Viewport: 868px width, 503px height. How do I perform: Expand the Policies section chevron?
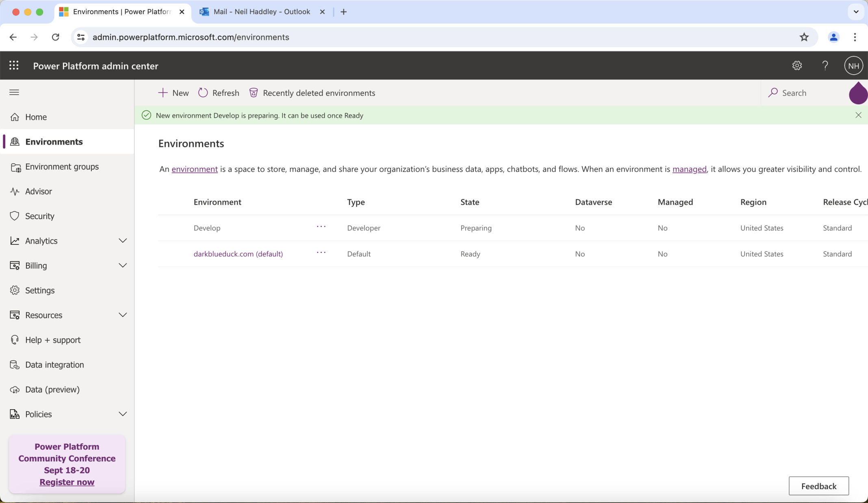point(122,414)
